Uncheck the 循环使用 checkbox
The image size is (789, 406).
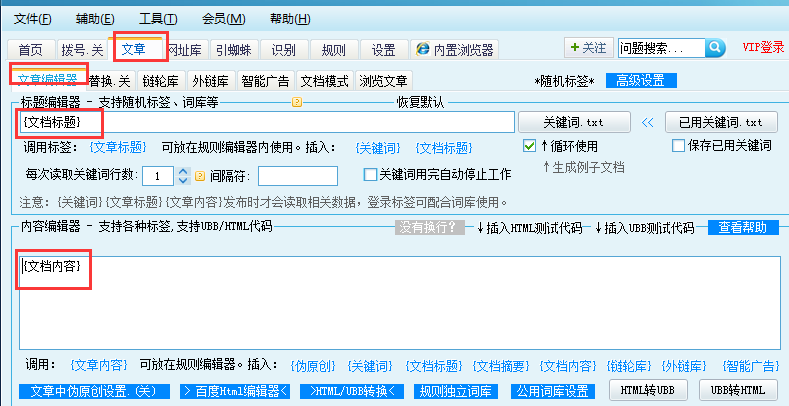pyautogui.click(x=531, y=146)
